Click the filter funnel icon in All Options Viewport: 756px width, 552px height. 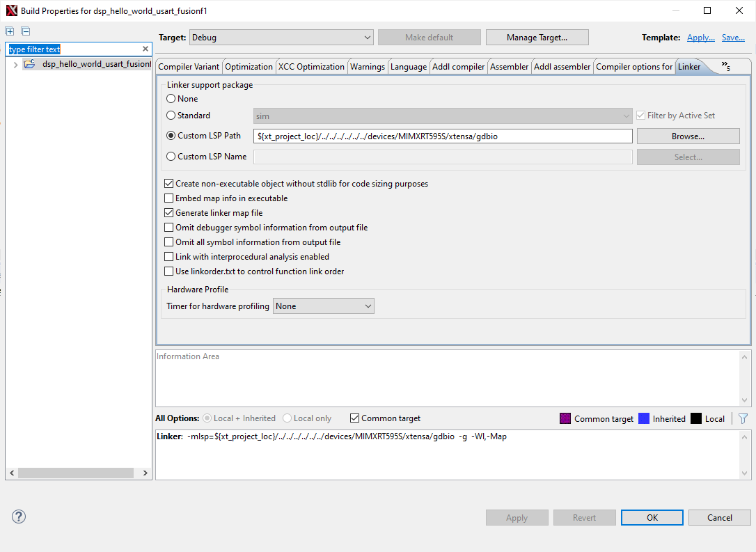coord(743,418)
